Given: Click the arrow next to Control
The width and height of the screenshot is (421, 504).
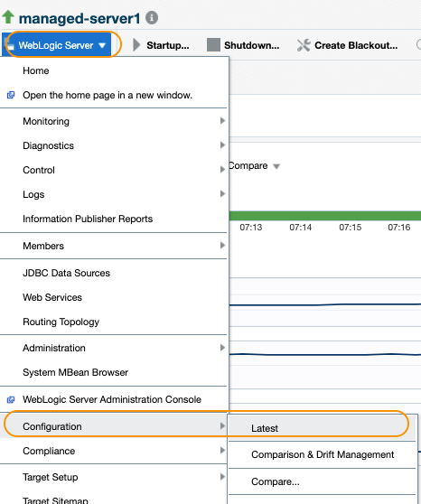Looking at the screenshot, I should pyautogui.click(x=222, y=170).
